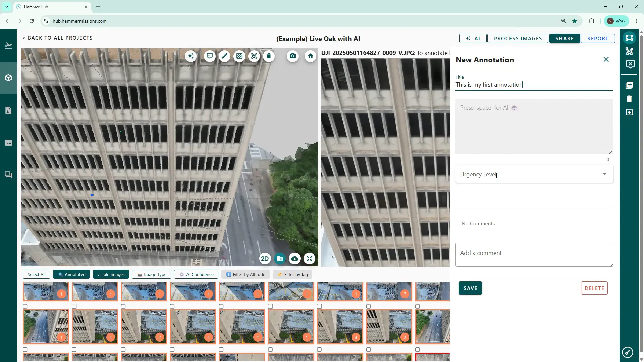Check the first thumbnail's checkbox

tap(25, 306)
